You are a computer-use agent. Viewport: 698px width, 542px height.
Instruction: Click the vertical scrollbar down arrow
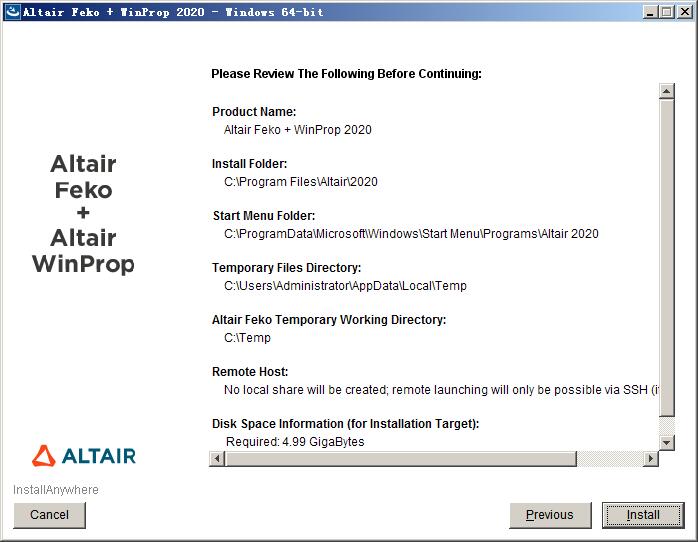pyautogui.click(x=666, y=443)
